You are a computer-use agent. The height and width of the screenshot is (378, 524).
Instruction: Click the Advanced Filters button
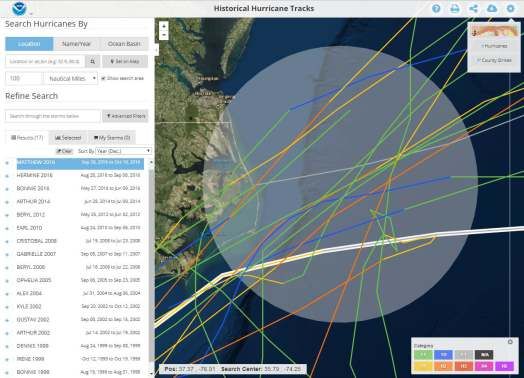tap(125, 116)
